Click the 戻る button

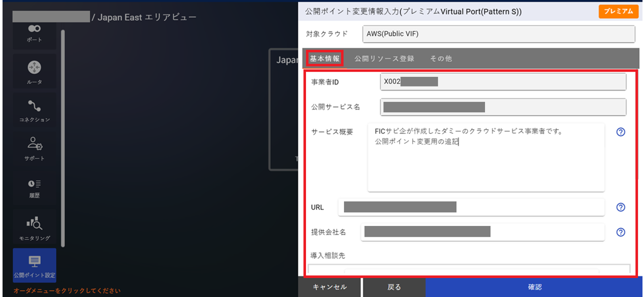point(394,287)
